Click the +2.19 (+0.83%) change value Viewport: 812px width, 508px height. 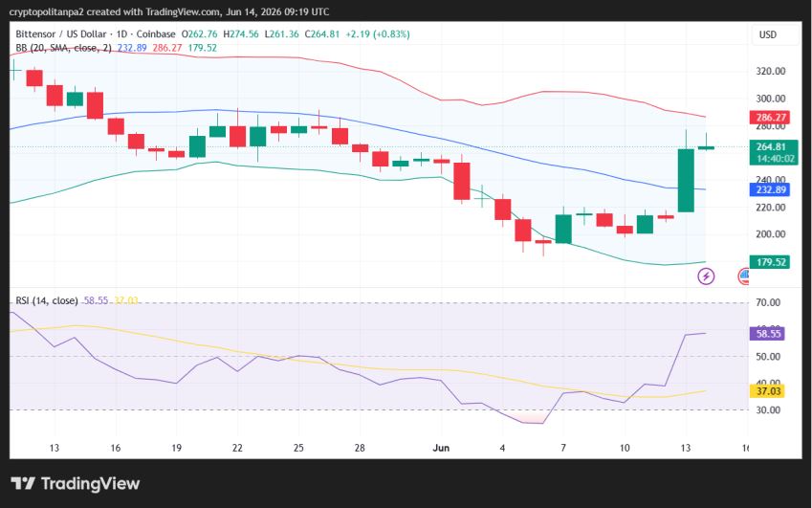[x=378, y=34]
